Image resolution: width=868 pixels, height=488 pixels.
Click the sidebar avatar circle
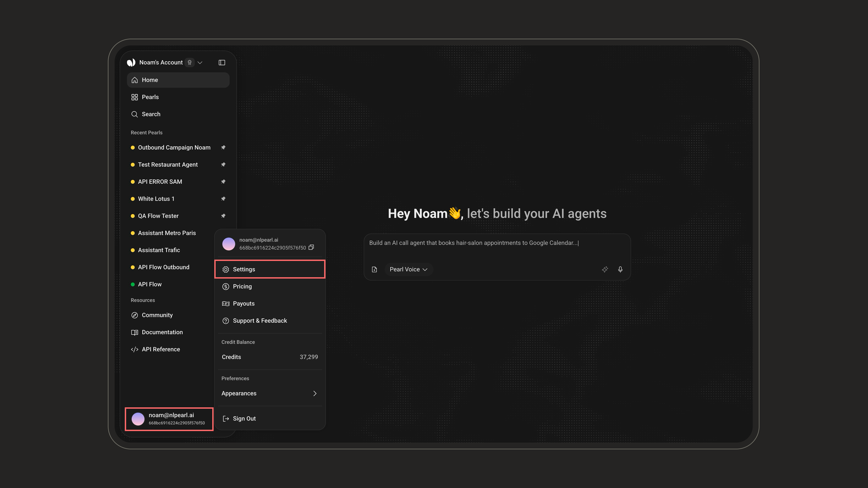coord(138,419)
